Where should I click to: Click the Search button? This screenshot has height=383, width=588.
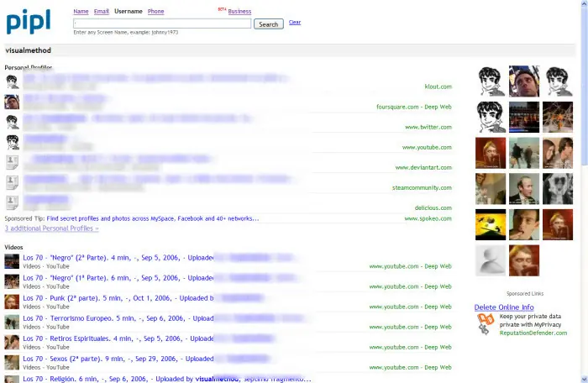(x=269, y=24)
